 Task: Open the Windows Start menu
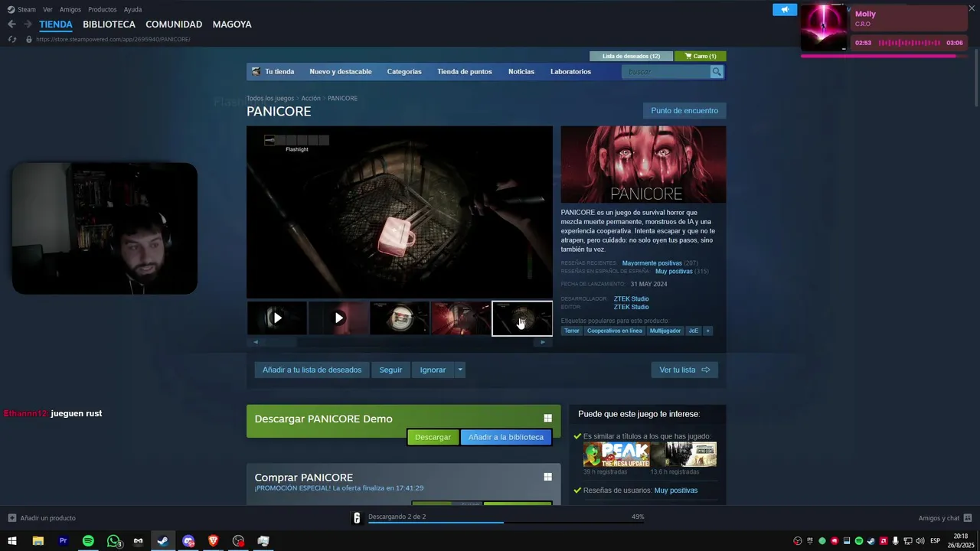click(x=12, y=541)
